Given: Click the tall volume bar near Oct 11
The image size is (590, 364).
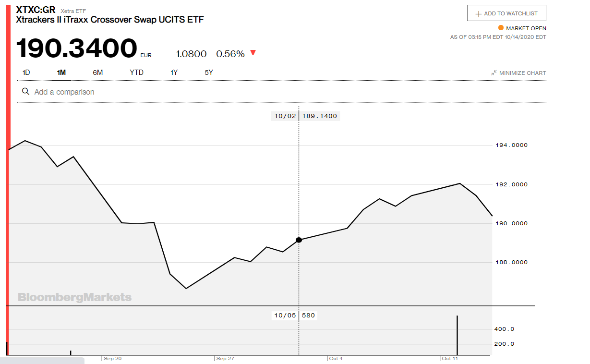Looking at the screenshot, I should (x=457, y=335).
